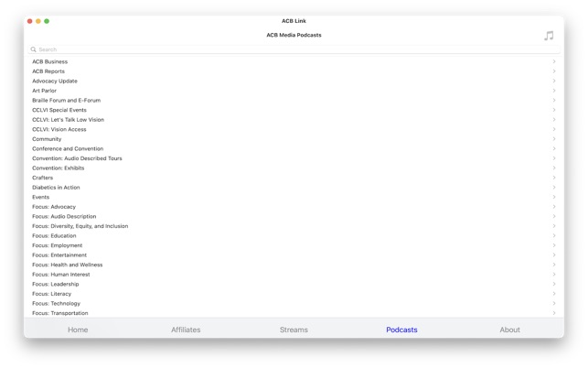The image size is (588, 368).
Task: Click the chevron beside Events
Action: 554,197
